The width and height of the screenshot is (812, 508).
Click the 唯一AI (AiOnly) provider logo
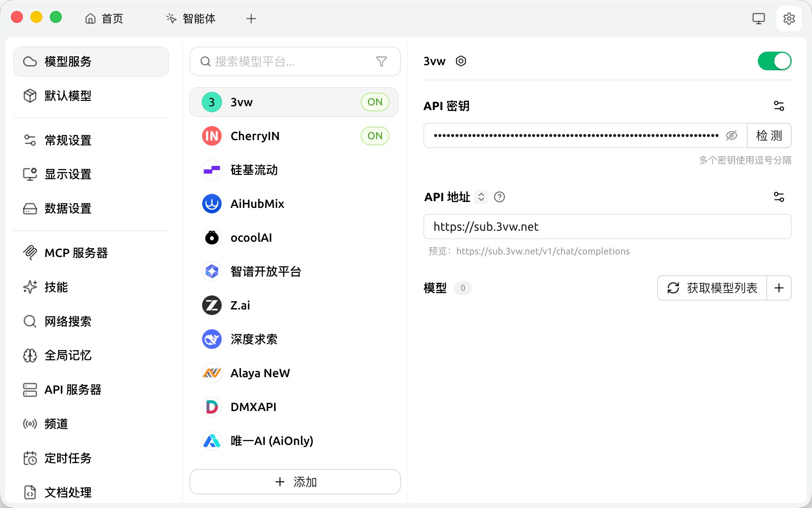click(212, 441)
